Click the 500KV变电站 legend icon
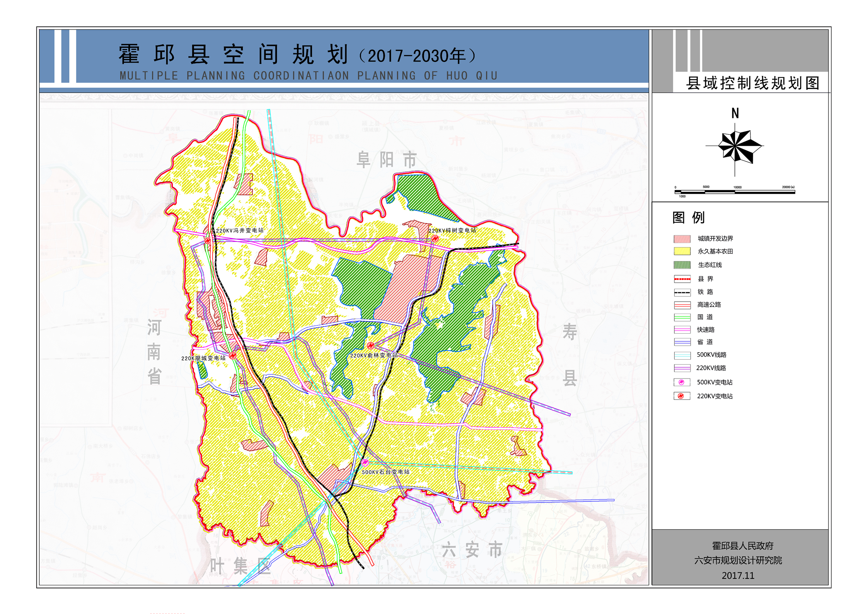 click(682, 382)
